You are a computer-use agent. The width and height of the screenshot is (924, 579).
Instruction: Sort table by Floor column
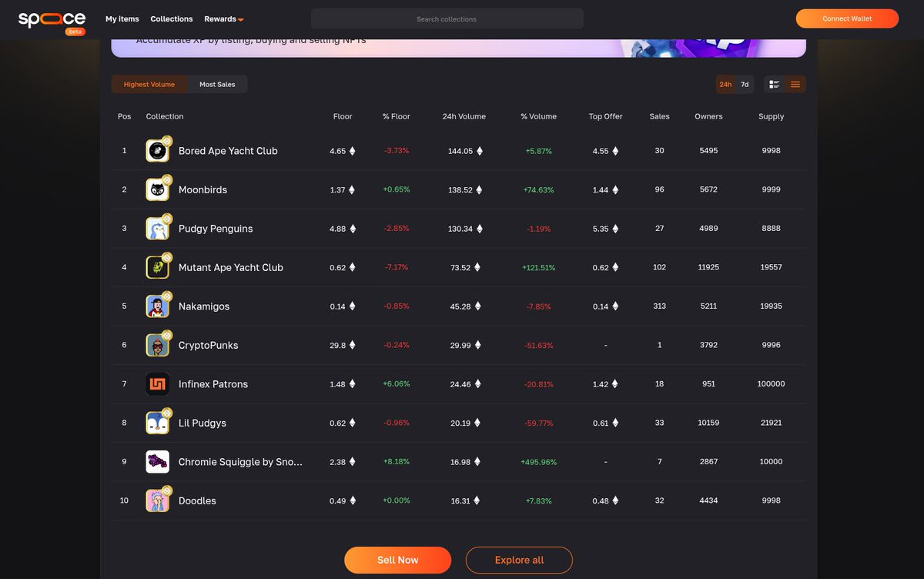point(343,116)
